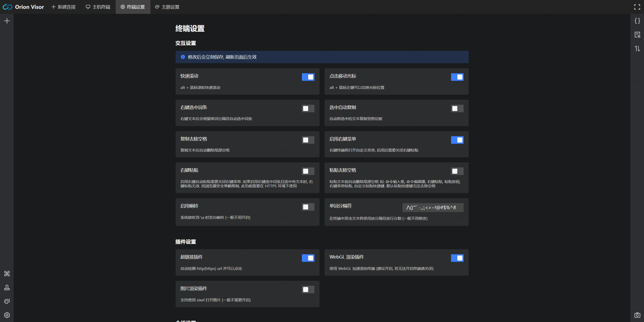This screenshot has height=322, width=644.
Task: Click the camera screenshot icon at bottom right
Action: click(637, 315)
